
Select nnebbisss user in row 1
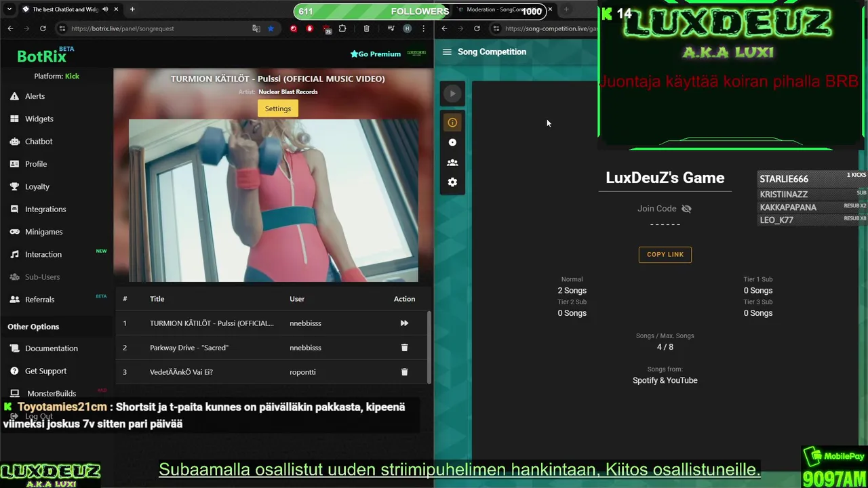coord(305,323)
